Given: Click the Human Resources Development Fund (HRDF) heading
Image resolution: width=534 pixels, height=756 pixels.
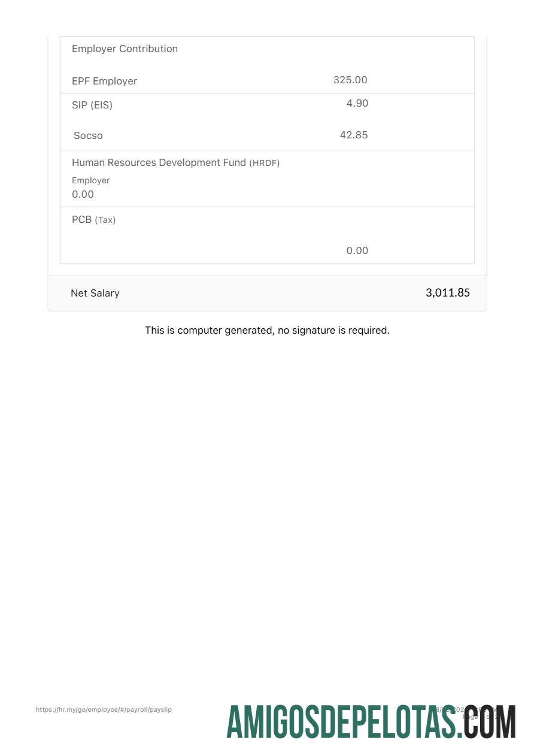Looking at the screenshot, I should pyautogui.click(x=175, y=163).
